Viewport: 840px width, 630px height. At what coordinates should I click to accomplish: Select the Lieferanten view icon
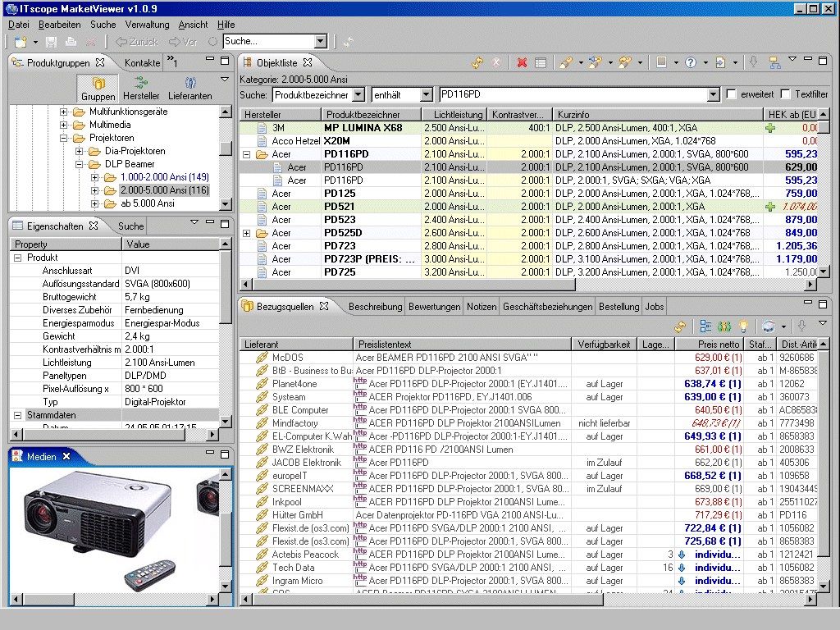point(189,89)
